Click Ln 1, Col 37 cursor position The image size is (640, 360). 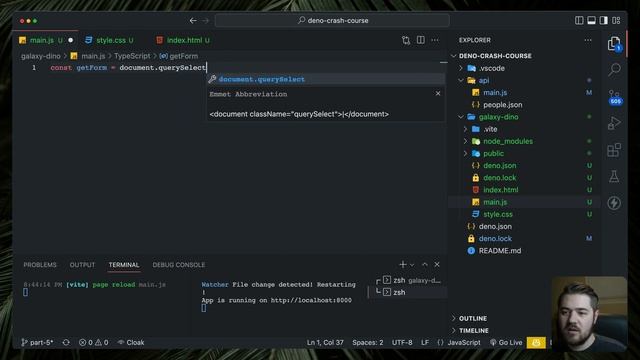(x=325, y=342)
